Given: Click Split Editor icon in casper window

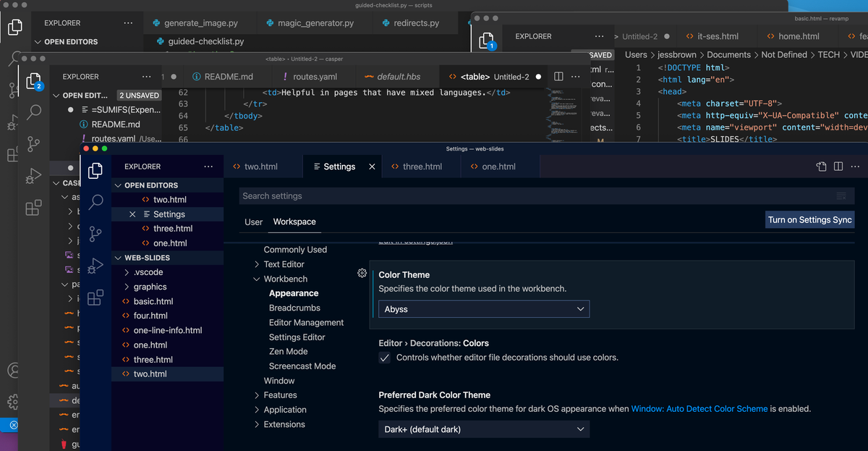Looking at the screenshot, I should [558, 77].
